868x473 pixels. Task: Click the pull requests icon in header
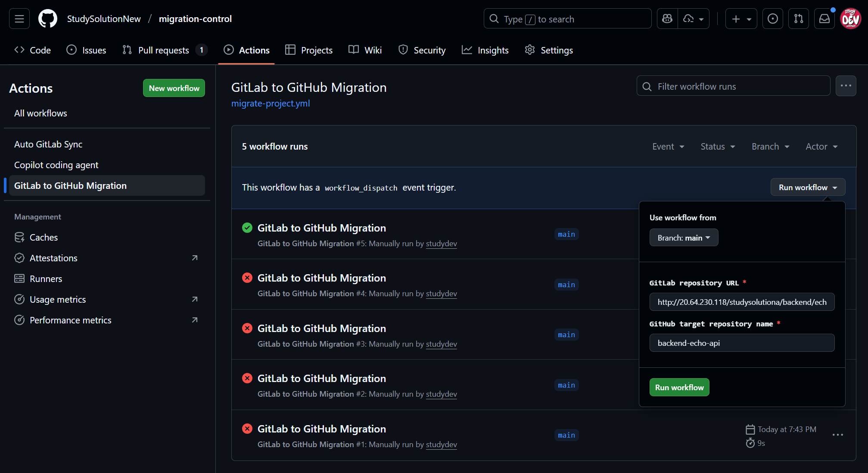pos(798,19)
